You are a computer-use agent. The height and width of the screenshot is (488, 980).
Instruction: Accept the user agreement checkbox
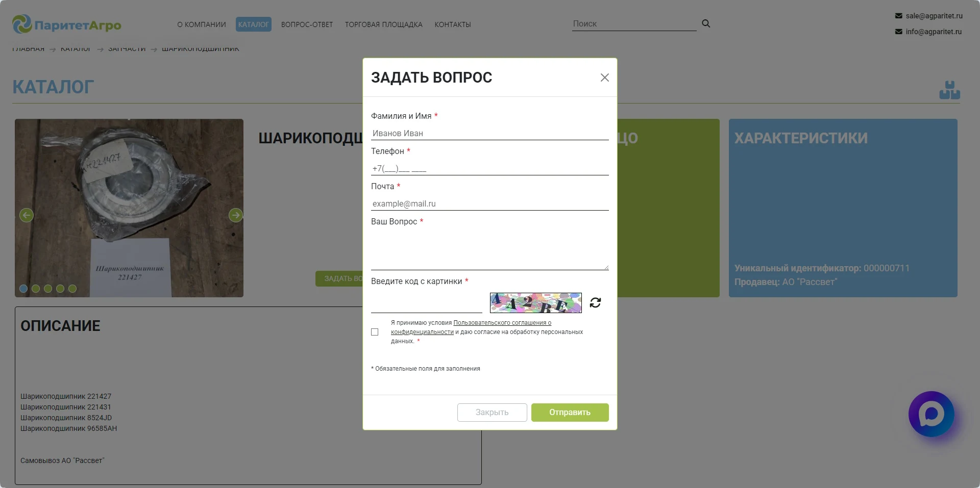(x=375, y=332)
